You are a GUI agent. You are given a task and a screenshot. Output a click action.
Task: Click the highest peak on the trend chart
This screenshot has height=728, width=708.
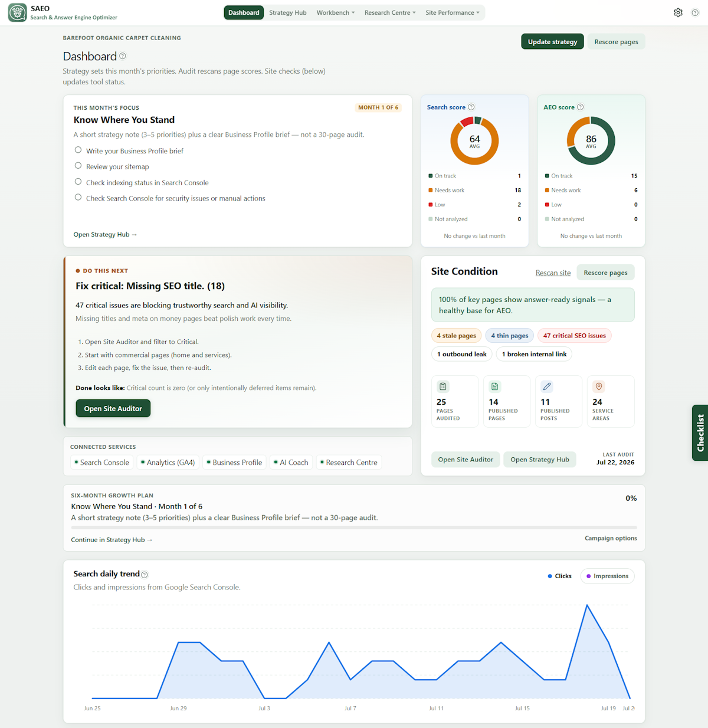point(587,605)
